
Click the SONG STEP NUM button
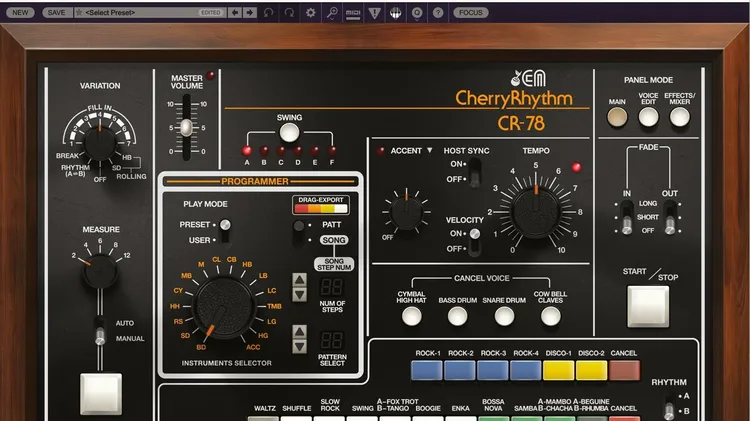point(334,264)
